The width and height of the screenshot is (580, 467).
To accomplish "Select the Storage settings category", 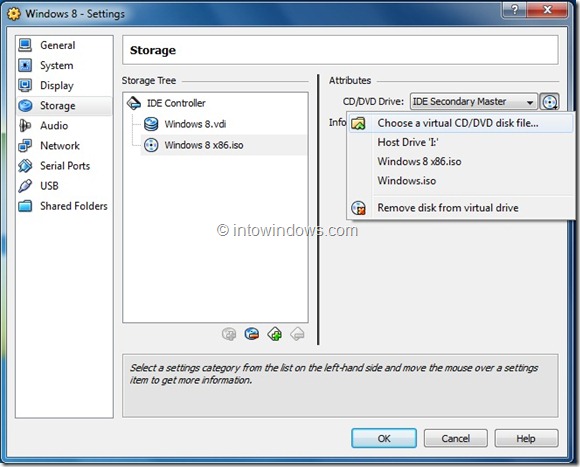I will pyautogui.click(x=64, y=106).
